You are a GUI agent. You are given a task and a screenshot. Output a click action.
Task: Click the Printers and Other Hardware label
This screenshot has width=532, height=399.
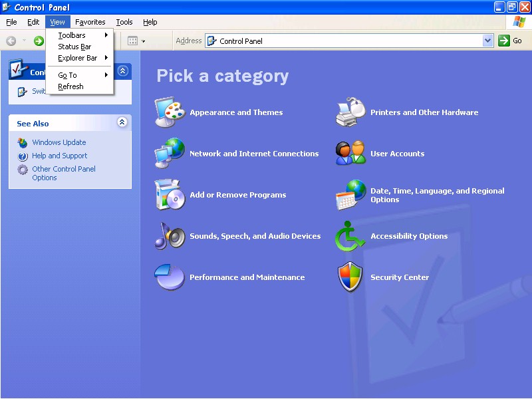click(x=424, y=112)
